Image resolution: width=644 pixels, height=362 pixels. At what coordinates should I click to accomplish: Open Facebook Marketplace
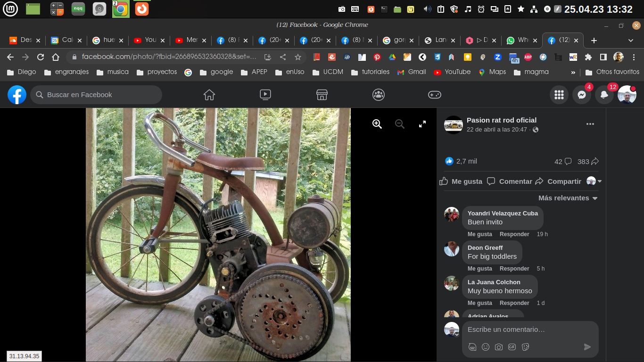tap(322, 95)
